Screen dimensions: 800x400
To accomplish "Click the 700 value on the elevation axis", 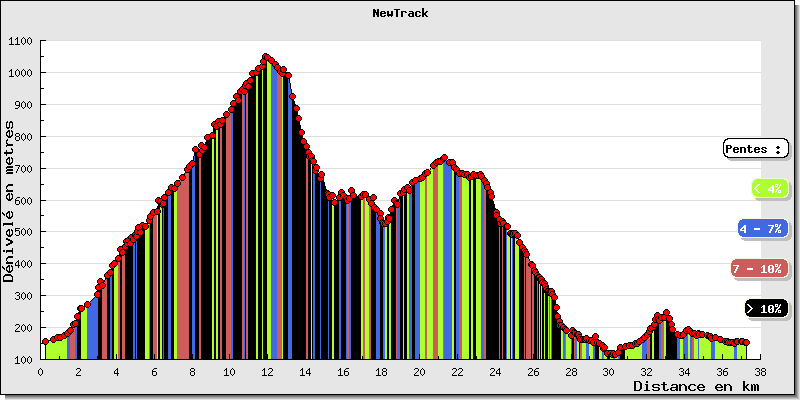I will point(23,168).
